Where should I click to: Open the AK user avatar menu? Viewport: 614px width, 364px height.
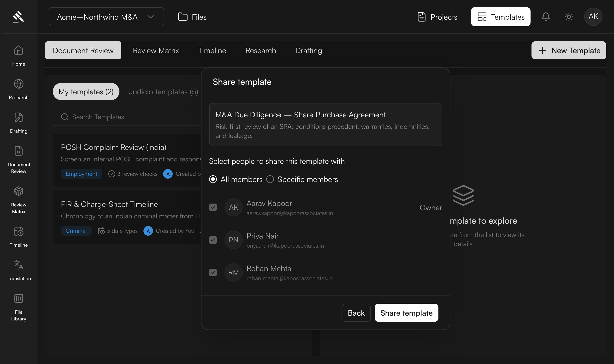tap(593, 17)
